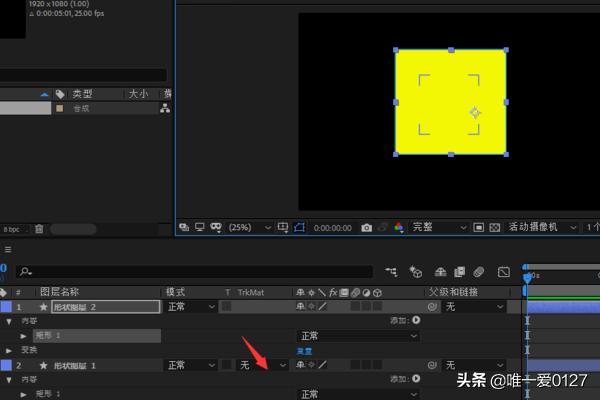Take a snapshot with the camera icon
This screenshot has height=400, width=600.
366,228
